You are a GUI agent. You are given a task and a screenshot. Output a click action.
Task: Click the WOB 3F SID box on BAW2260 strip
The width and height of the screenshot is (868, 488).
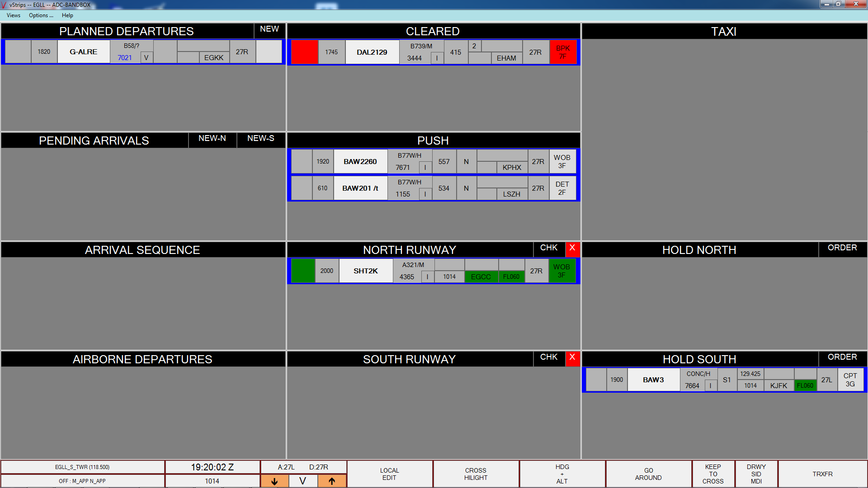[x=562, y=161]
